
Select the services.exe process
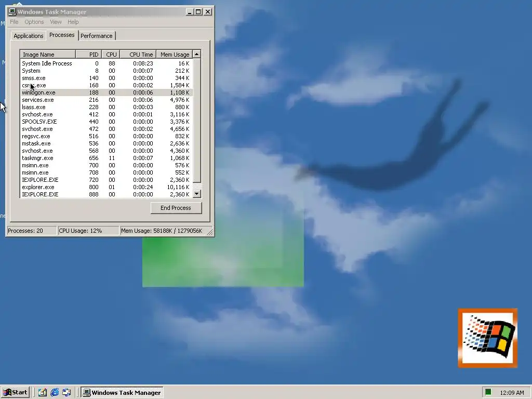coord(106,100)
